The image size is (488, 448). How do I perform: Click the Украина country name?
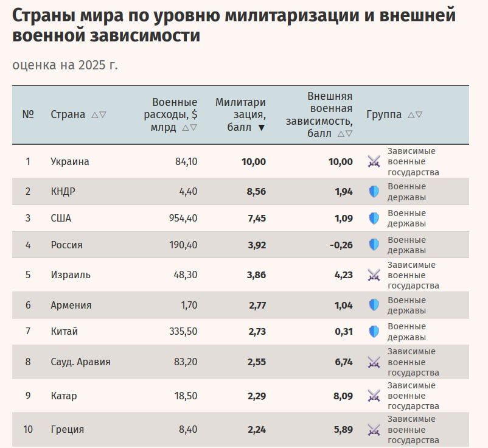(70, 161)
